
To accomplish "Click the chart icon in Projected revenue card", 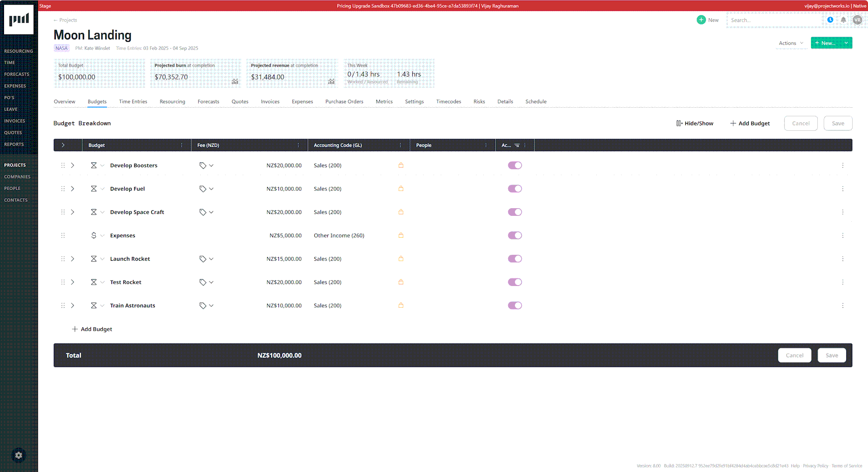I will (331, 81).
